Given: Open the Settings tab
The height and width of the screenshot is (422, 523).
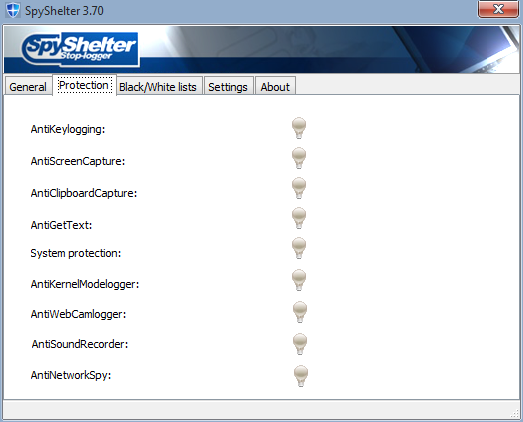Looking at the screenshot, I should pos(228,87).
